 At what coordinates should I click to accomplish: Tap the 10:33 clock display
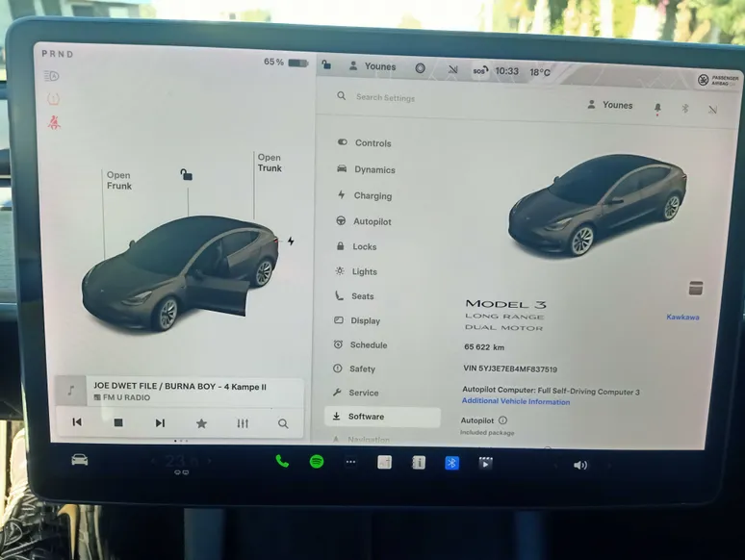click(x=507, y=71)
